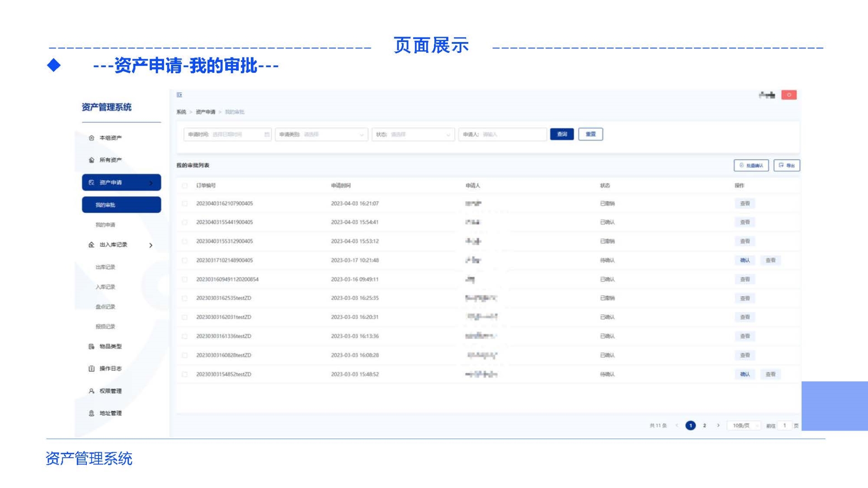Click 确认 for order 20230303154852testZD
Image resolution: width=868 pixels, height=488 pixels.
point(745,375)
